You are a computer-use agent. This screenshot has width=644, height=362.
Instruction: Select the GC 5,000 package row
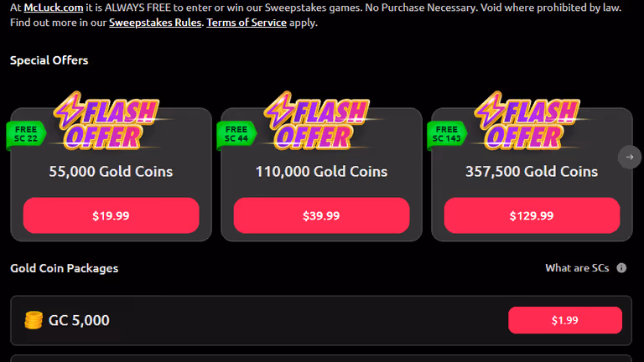click(x=321, y=320)
